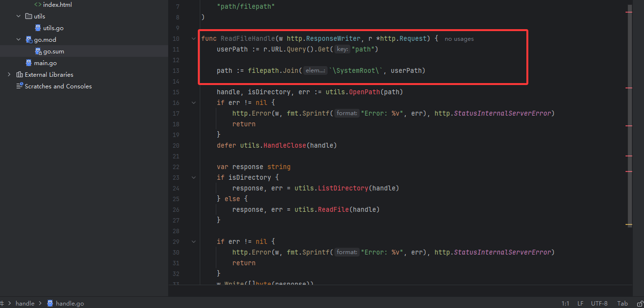Image resolution: width=644 pixels, height=308 pixels.
Task: Click the main.go gopher icon
Action: 29,63
